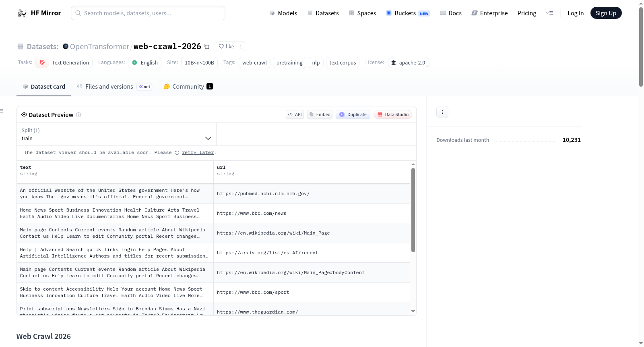The image size is (644, 347).
Task: Click the downloads count 10,231
Action: 572,140
